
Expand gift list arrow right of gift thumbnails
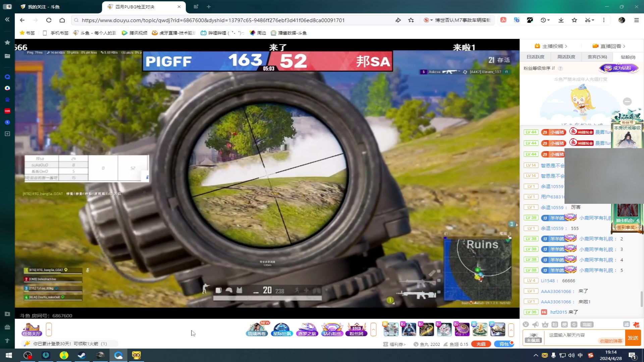coord(511,330)
